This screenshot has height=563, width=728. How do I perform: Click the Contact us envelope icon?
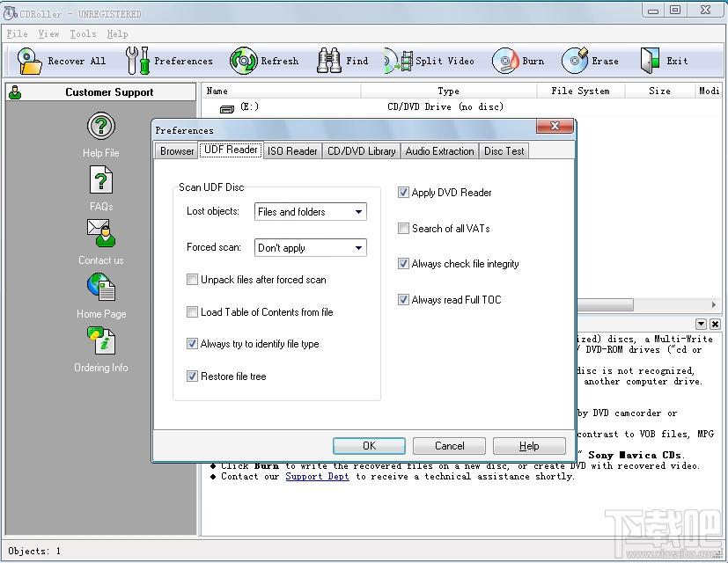click(x=100, y=233)
